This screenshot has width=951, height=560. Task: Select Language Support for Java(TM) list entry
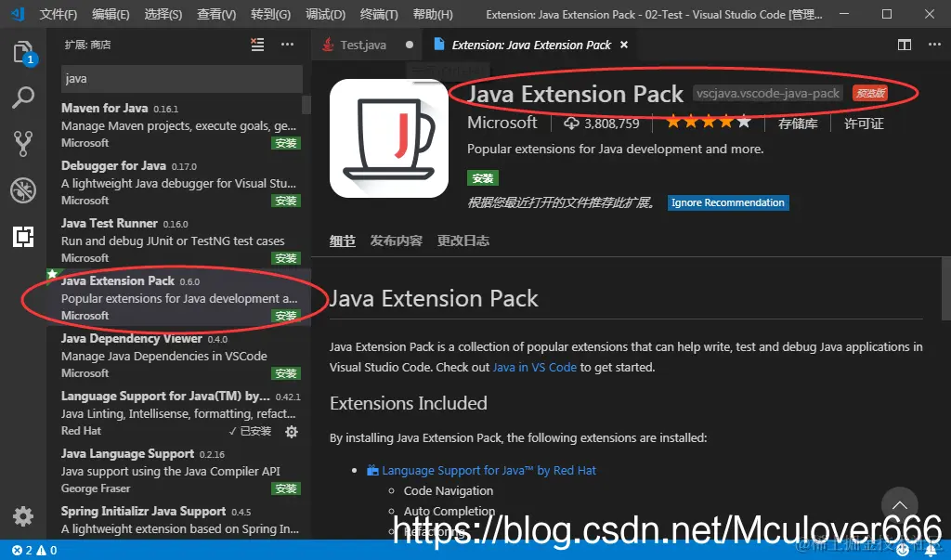point(179,413)
